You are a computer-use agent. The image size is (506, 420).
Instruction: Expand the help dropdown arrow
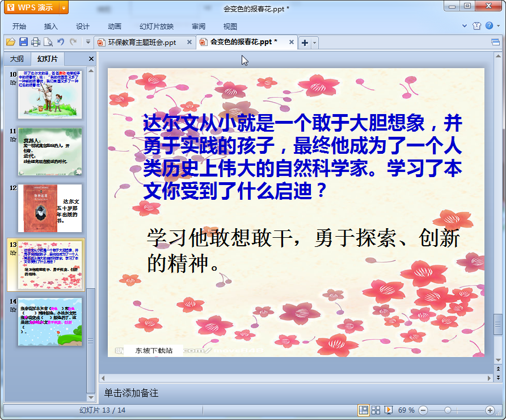(x=498, y=26)
